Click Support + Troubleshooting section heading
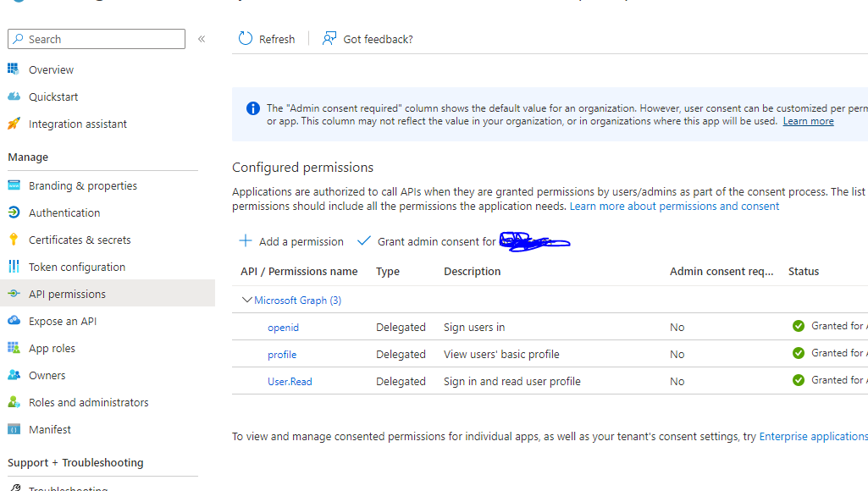 (x=75, y=463)
